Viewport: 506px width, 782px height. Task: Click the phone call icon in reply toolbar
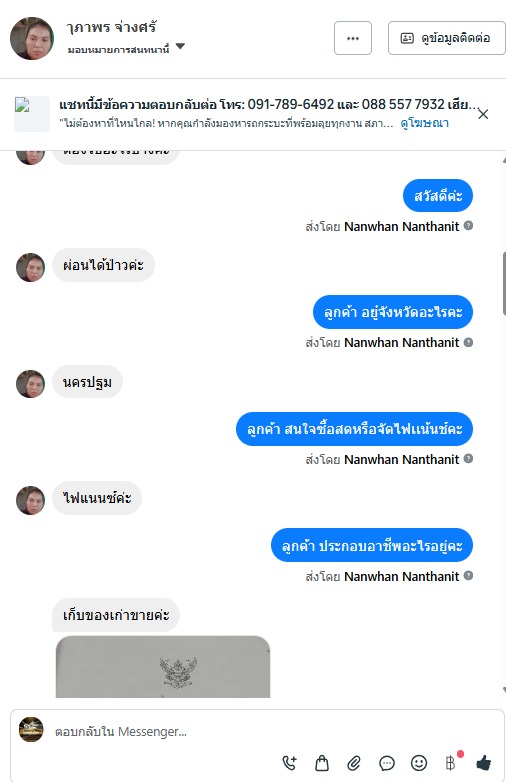click(289, 763)
